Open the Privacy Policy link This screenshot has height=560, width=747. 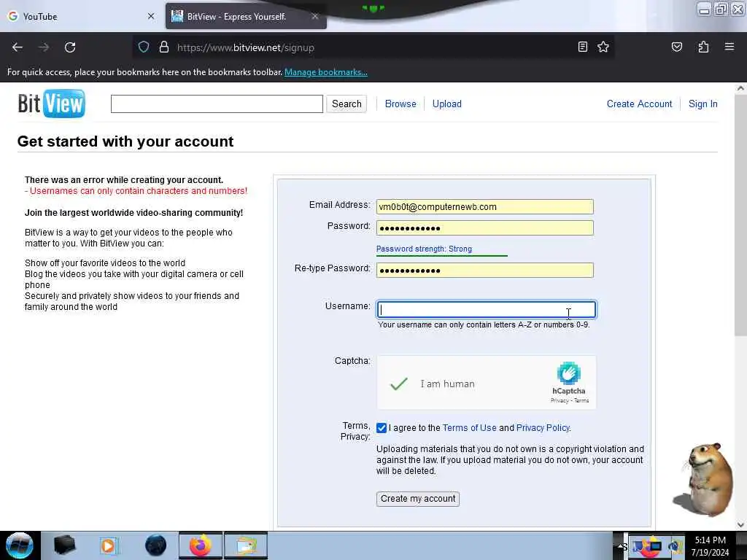[x=543, y=427]
